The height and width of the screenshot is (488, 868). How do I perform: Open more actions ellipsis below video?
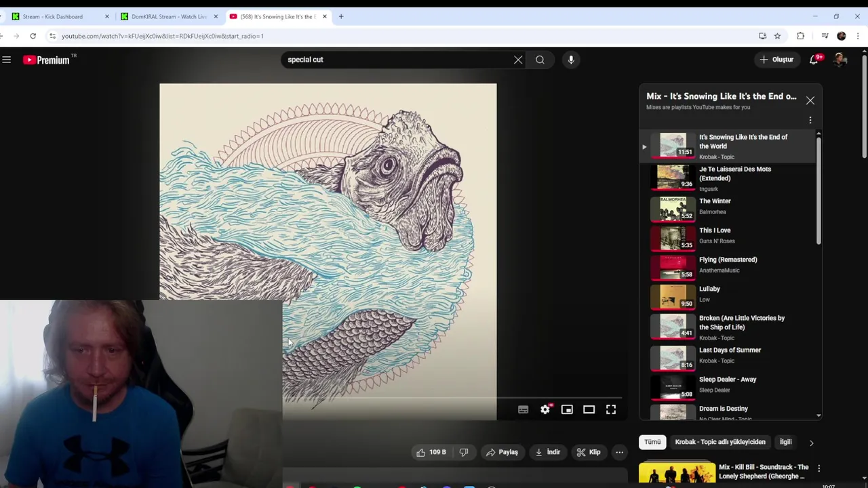click(x=619, y=452)
